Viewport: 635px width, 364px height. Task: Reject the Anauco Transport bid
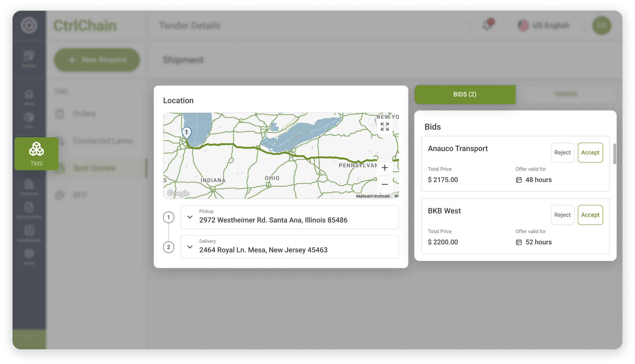tap(562, 153)
